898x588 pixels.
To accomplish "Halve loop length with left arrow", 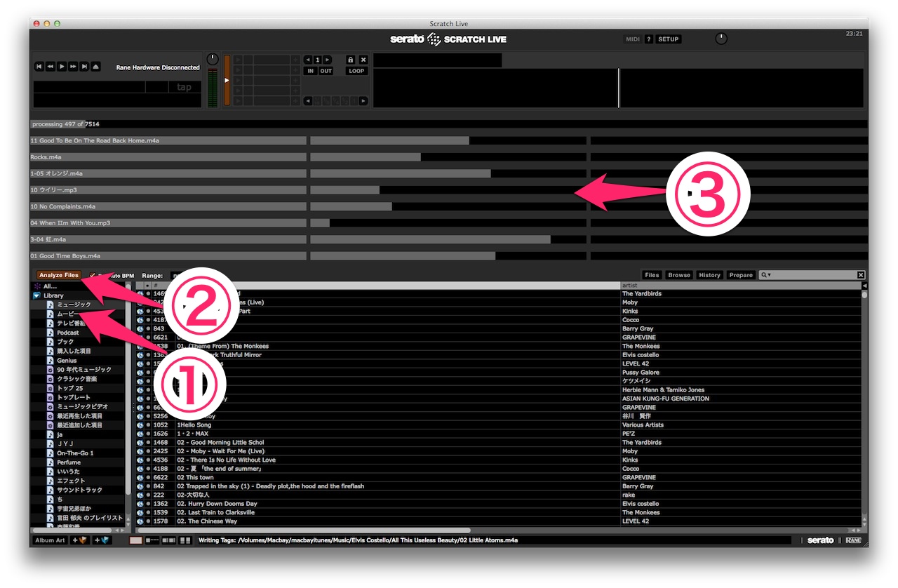I will (x=307, y=101).
